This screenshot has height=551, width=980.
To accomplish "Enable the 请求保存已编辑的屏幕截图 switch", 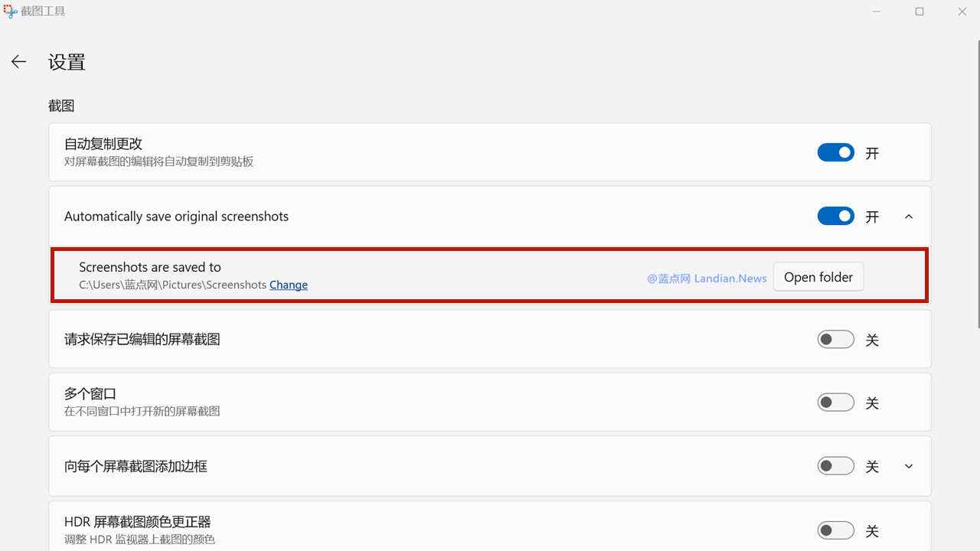I will (x=835, y=340).
